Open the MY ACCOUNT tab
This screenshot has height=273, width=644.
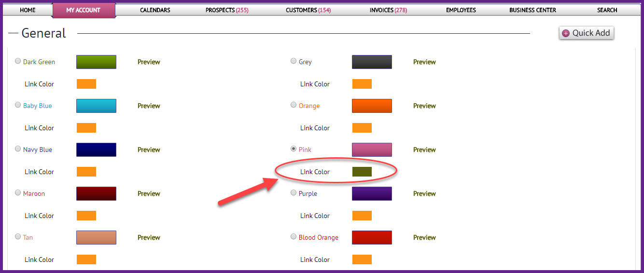[x=84, y=10]
